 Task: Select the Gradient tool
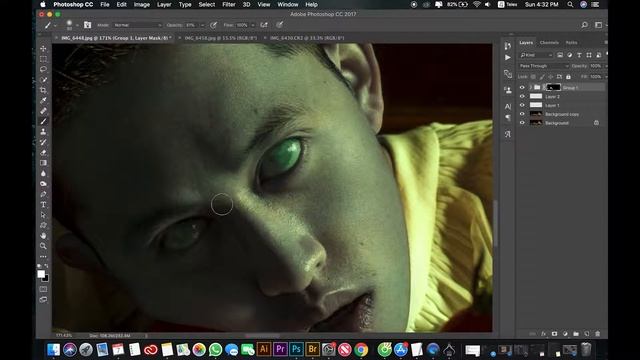43,163
